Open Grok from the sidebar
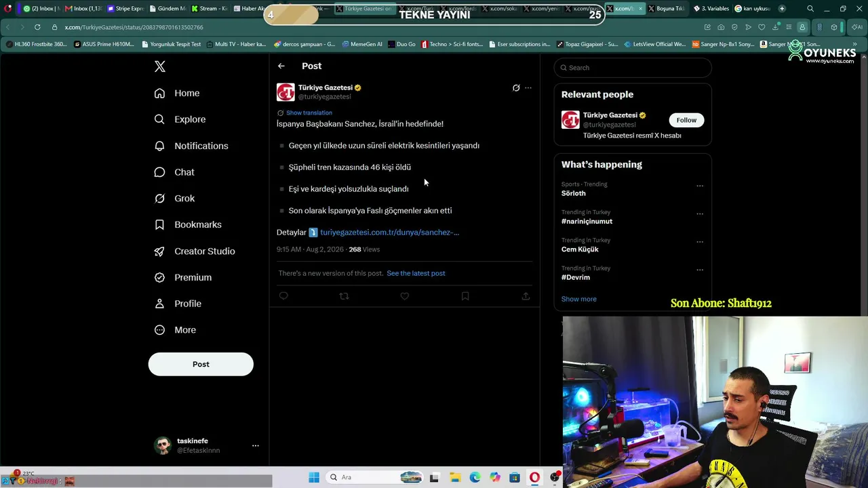 pyautogui.click(x=174, y=199)
